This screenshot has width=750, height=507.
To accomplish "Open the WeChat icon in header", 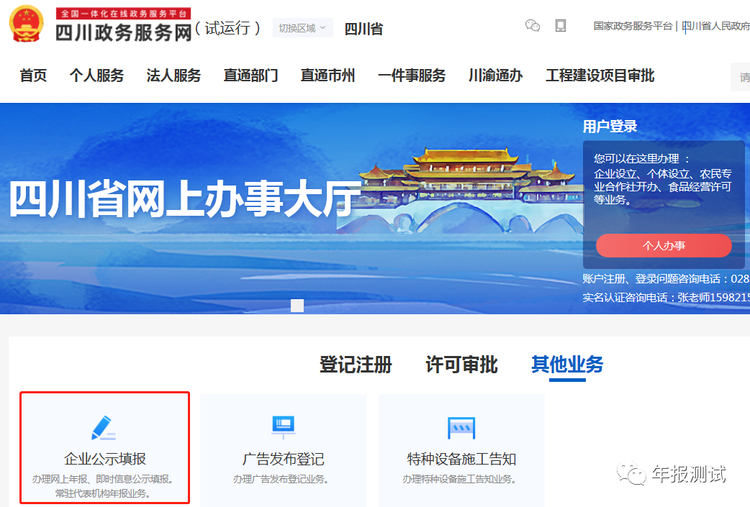I will pos(532,25).
